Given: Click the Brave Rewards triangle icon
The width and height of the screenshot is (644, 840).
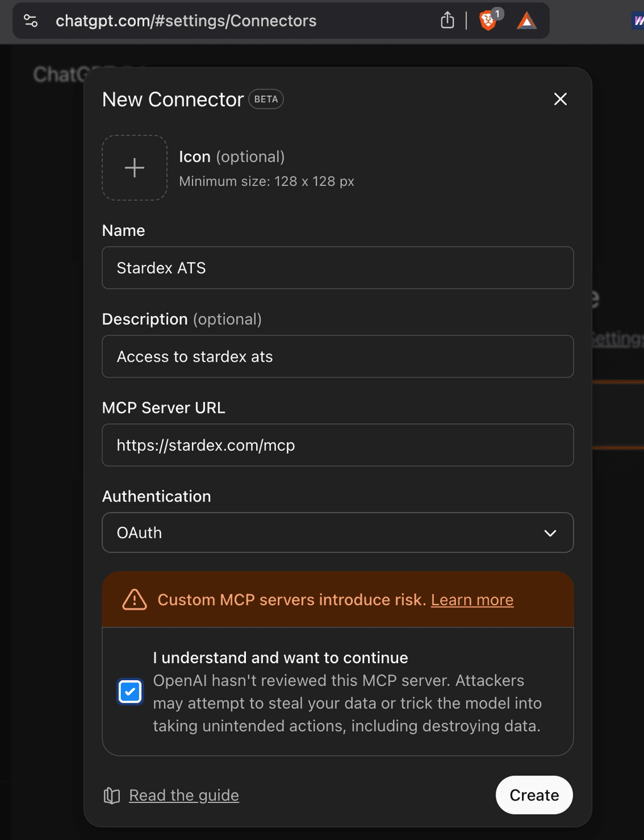Looking at the screenshot, I should pyautogui.click(x=526, y=21).
